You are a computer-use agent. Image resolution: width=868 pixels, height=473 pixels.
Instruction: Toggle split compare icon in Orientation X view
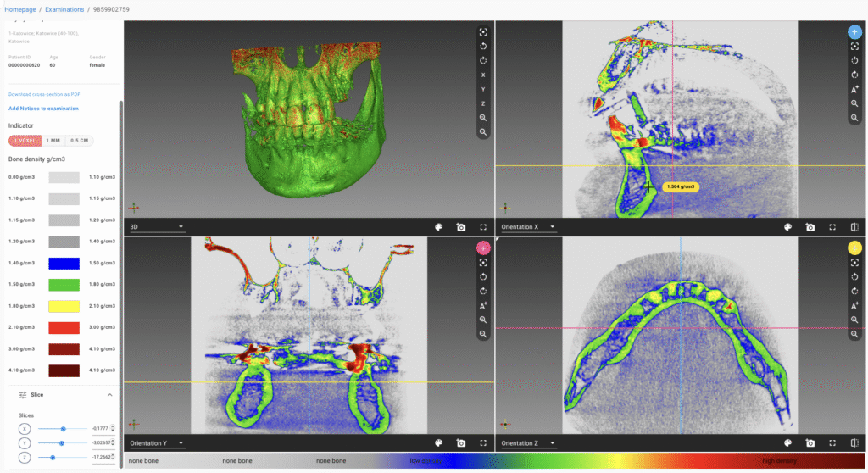click(854, 227)
